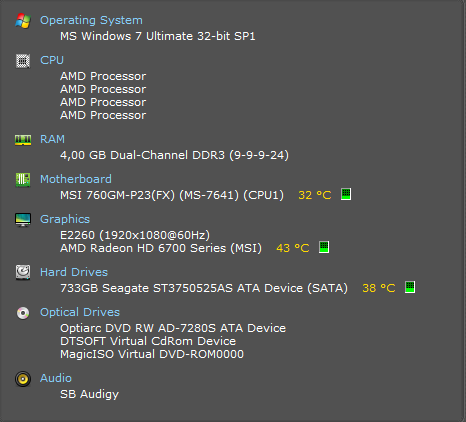
Task: Open the CPU section link
Action: (x=52, y=60)
